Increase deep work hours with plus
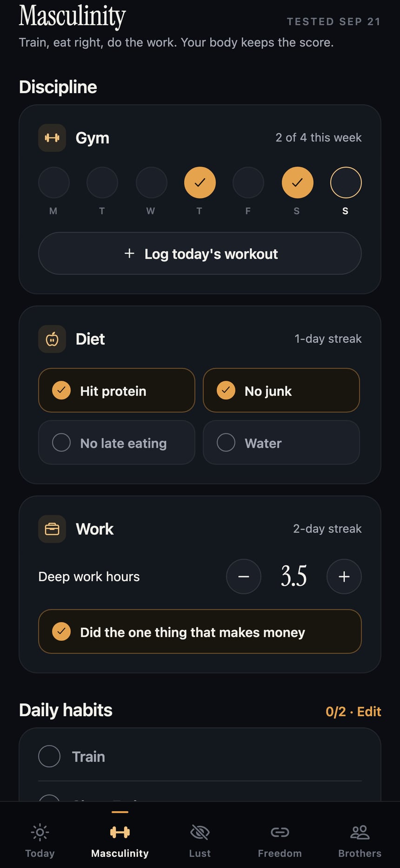The width and height of the screenshot is (400, 868). [344, 576]
